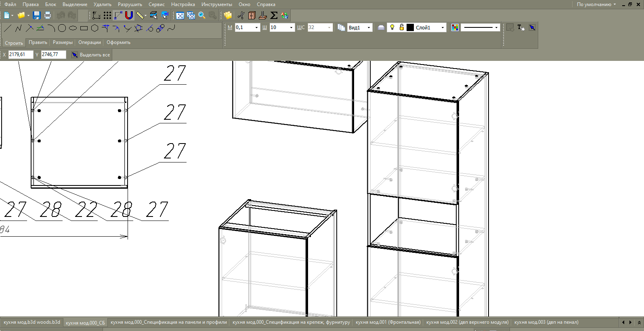The image size is (644, 331).
Task: Switch to the Размеры tab
Action: tap(63, 42)
